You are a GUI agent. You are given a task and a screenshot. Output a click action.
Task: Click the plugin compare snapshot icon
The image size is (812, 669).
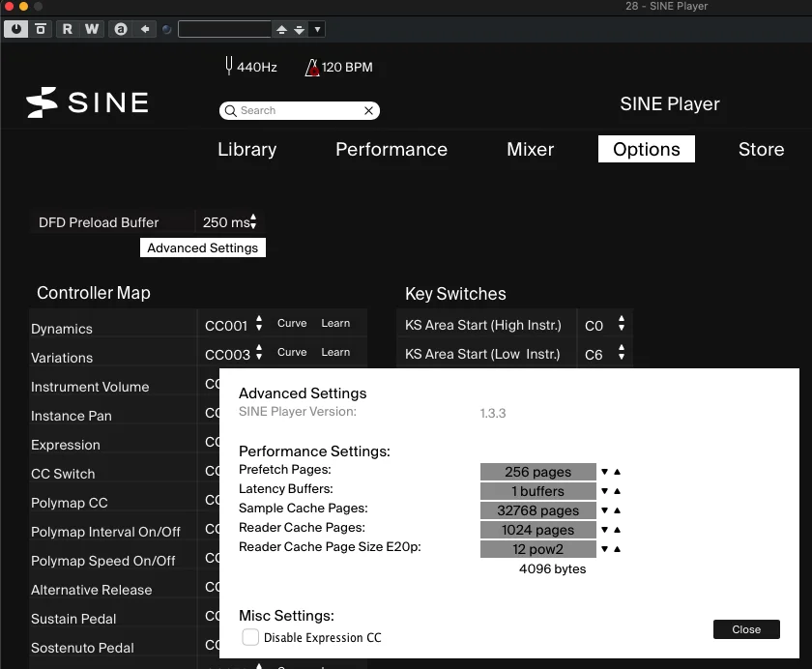click(x=41, y=29)
